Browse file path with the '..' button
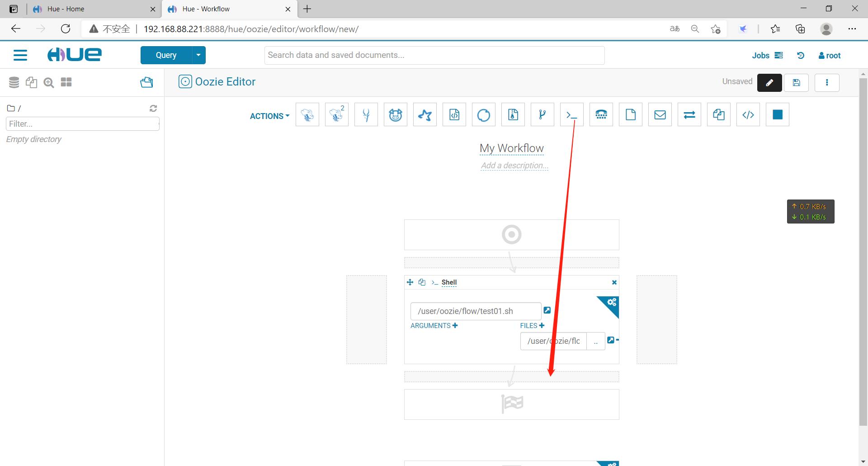The width and height of the screenshot is (868, 466). pyautogui.click(x=596, y=341)
